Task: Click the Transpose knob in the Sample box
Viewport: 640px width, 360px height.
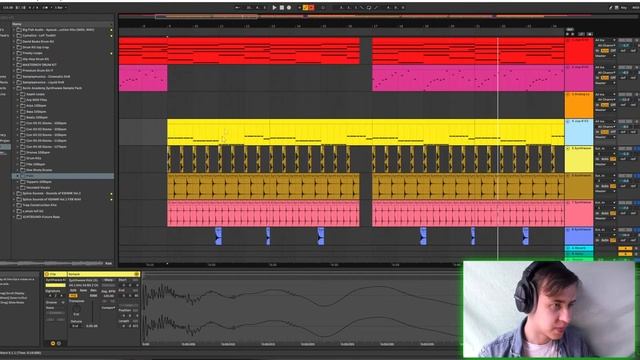Action: point(76,309)
